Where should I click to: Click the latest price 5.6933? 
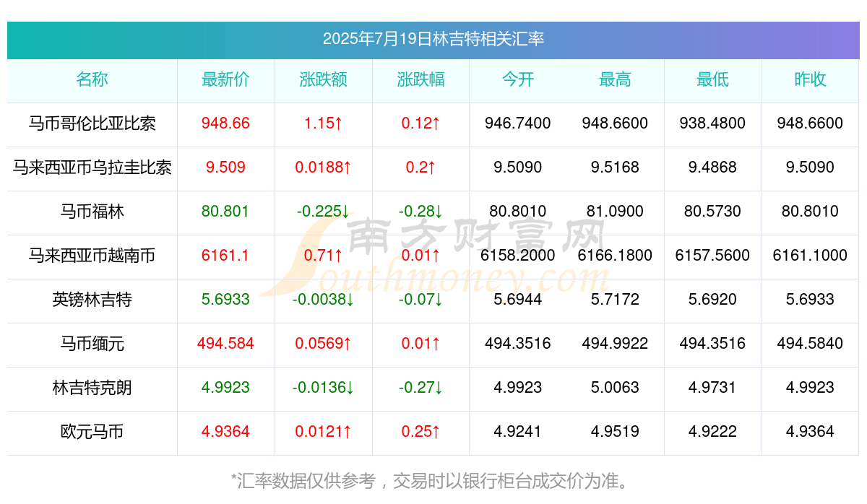(225, 300)
